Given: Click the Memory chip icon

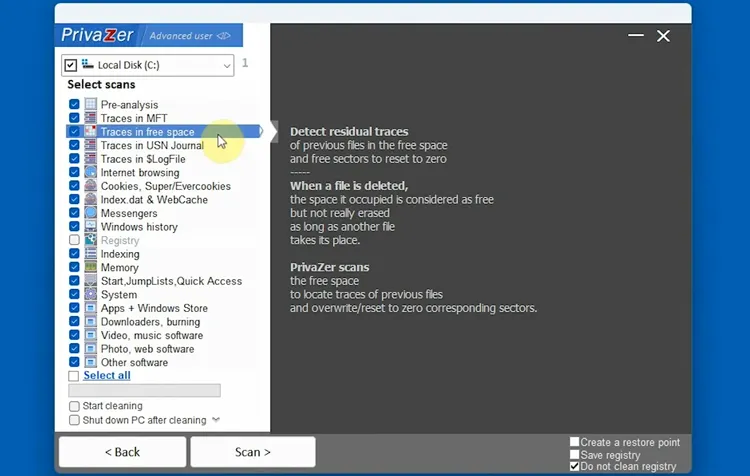Looking at the screenshot, I should click(x=90, y=267).
